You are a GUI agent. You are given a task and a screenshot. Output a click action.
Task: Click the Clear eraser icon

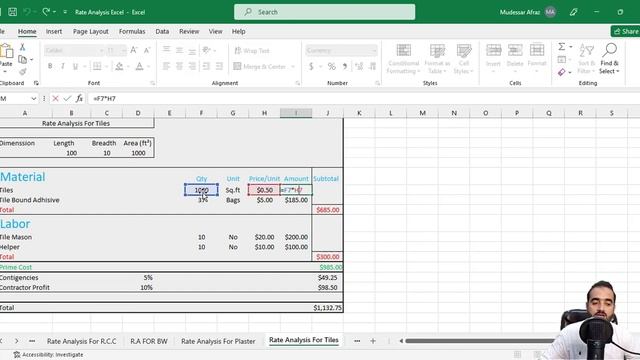point(562,72)
